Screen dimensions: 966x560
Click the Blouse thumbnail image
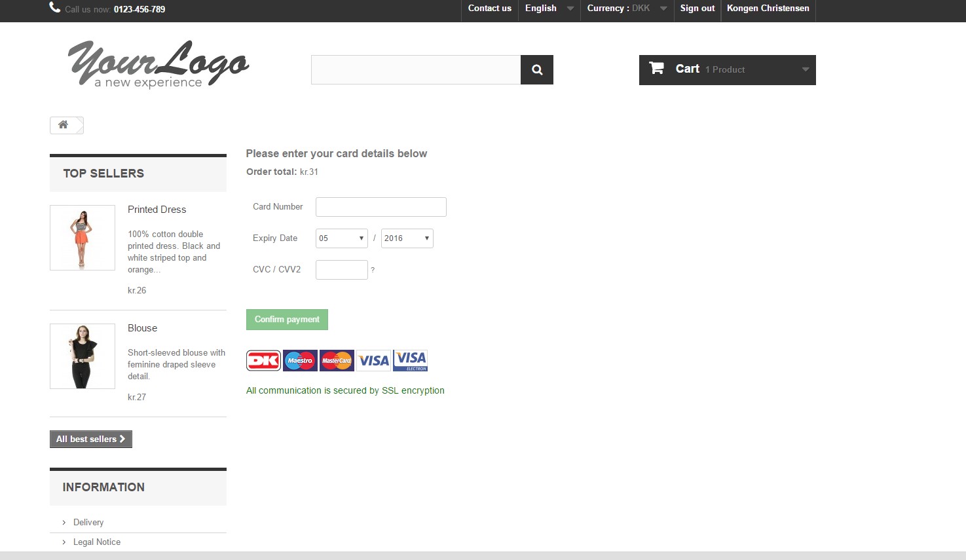tap(83, 356)
